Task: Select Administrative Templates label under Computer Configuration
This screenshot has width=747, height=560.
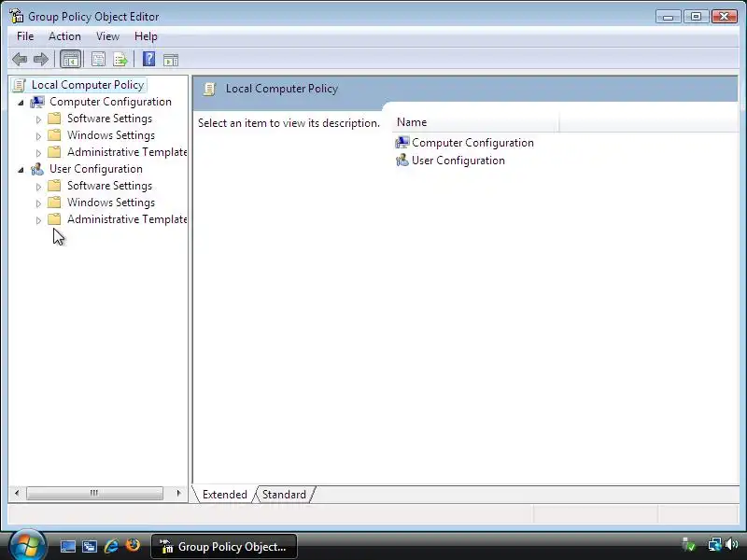Action: click(127, 152)
